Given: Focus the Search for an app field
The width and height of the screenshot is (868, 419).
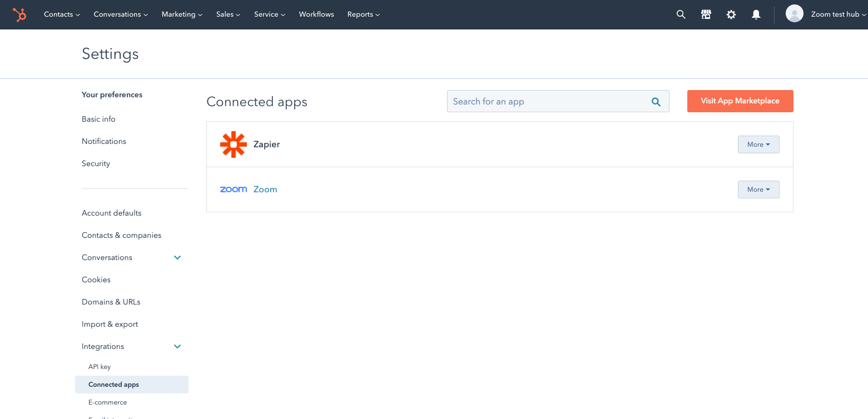Looking at the screenshot, I should [x=548, y=102].
